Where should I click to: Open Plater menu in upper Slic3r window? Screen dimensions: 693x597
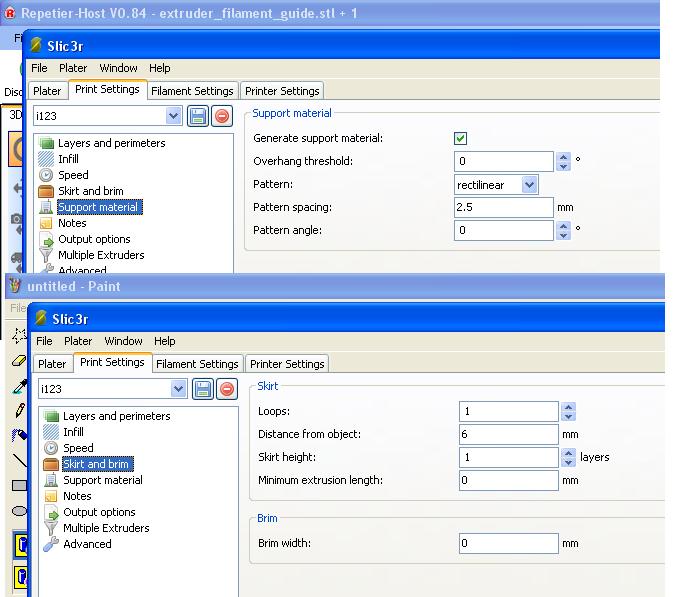73,68
